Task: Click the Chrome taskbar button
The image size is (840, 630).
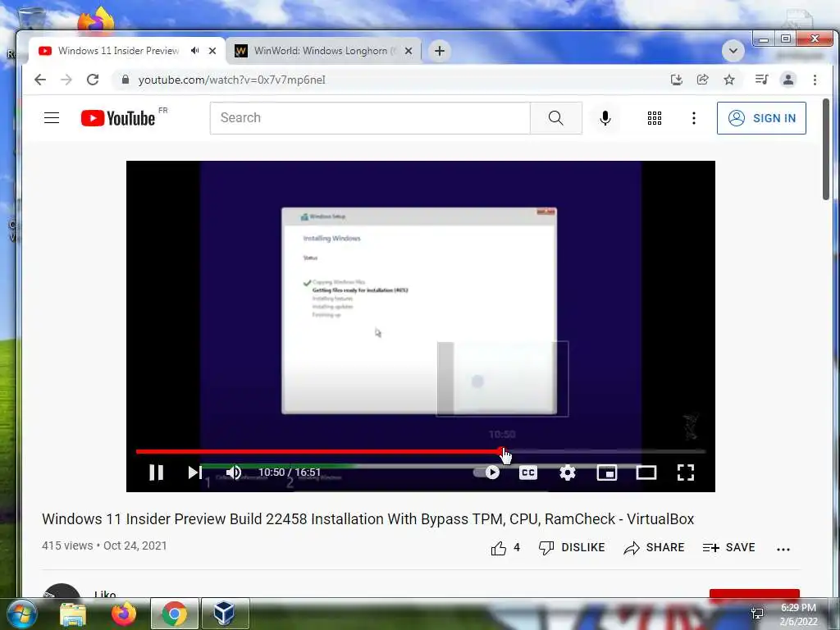Action: [x=175, y=614]
